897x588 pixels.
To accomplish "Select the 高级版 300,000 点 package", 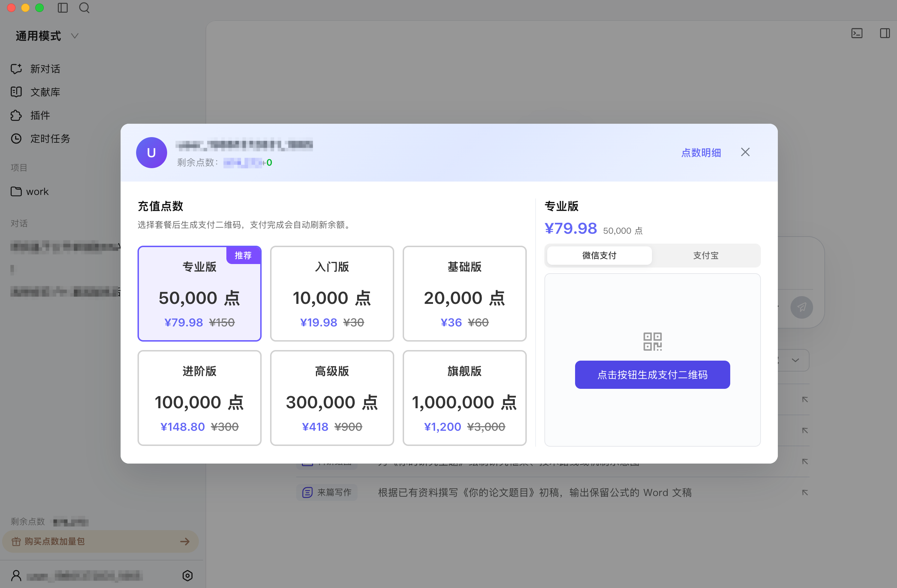I will coord(332,398).
